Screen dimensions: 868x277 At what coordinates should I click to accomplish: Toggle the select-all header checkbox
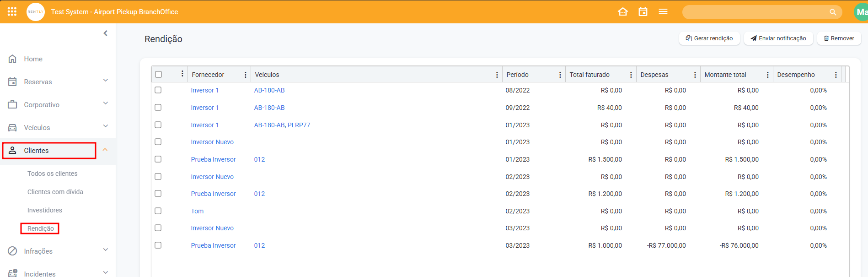[x=159, y=75]
